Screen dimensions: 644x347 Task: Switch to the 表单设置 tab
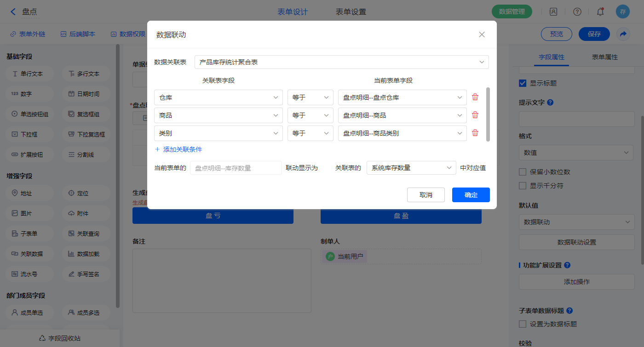click(351, 12)
